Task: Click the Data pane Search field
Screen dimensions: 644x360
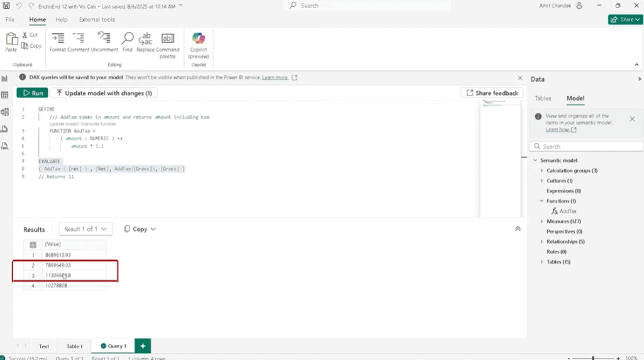Action: click(586, 146)
